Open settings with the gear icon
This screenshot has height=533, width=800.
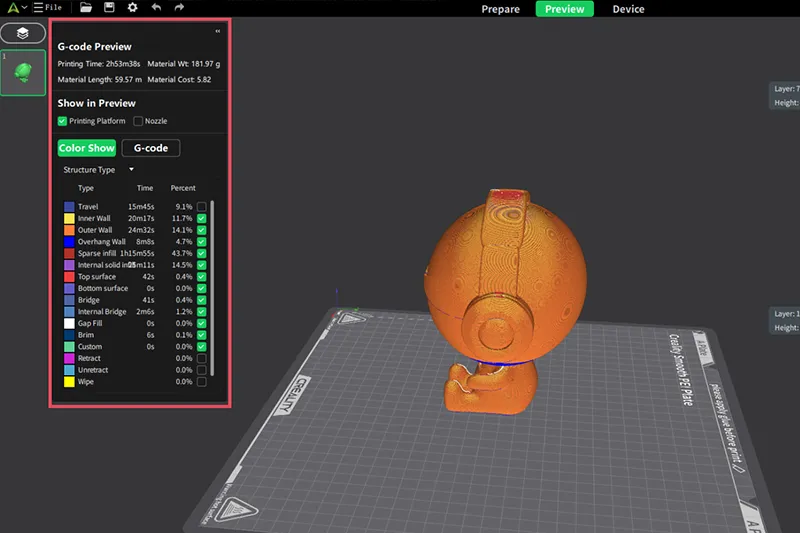[x=133, y=8]
